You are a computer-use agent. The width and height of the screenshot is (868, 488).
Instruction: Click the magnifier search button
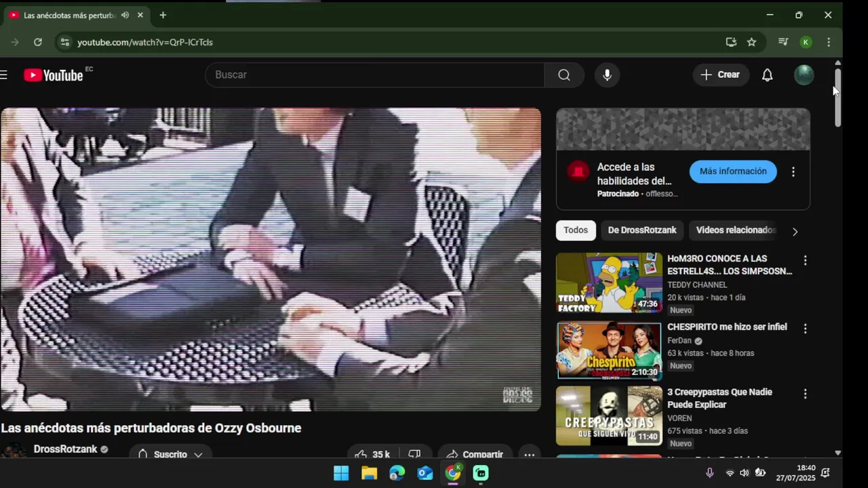click(564, 75)
